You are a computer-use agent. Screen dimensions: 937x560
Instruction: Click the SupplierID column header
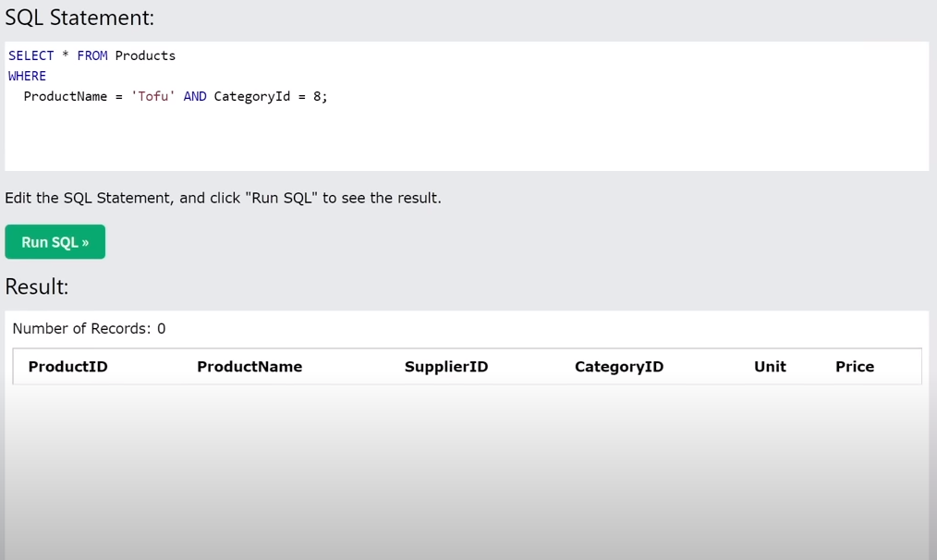(445, 366)
